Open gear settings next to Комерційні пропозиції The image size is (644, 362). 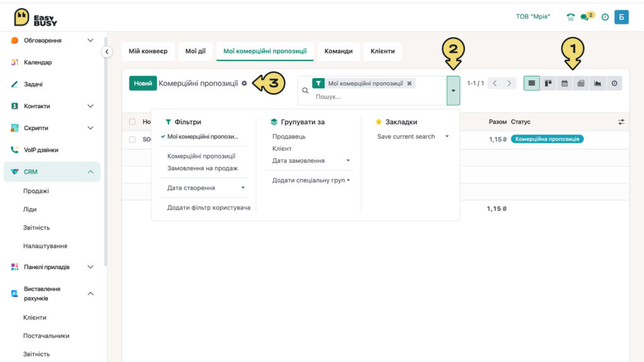[245, 84]
